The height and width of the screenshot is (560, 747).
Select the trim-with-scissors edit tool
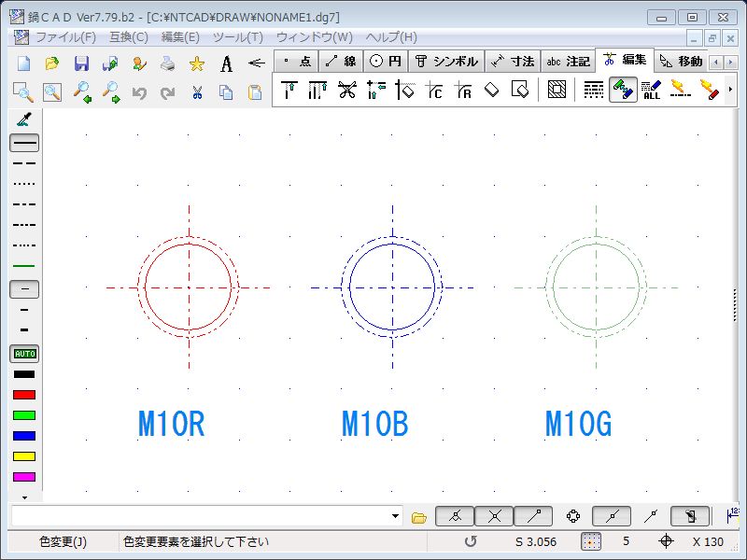tap(346, 90)
